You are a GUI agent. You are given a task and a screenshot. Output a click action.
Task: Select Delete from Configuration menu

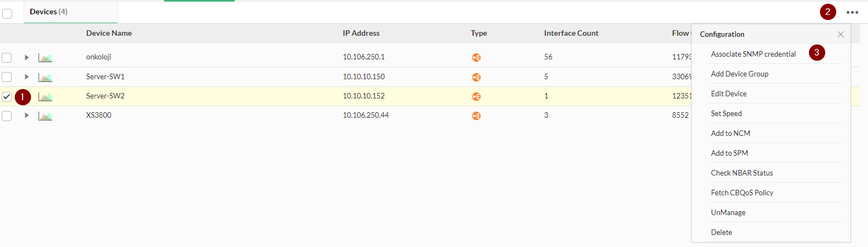point(721,232)
